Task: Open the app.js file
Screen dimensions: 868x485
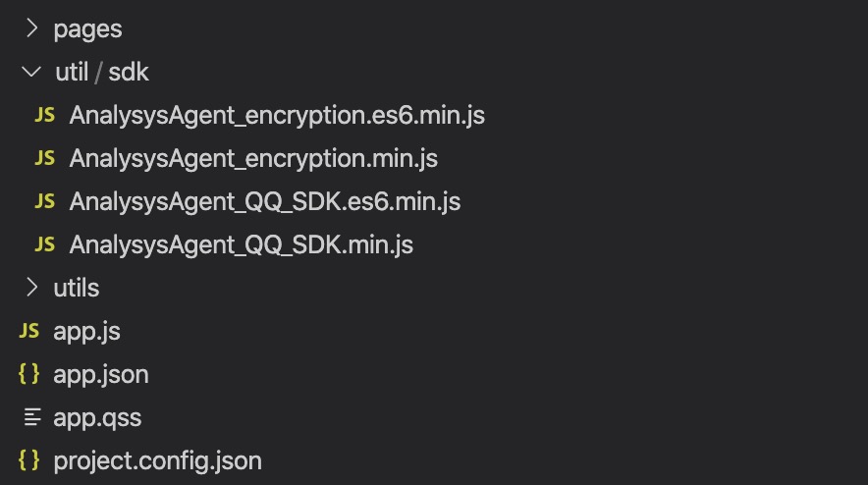Action: pos(87,332)
